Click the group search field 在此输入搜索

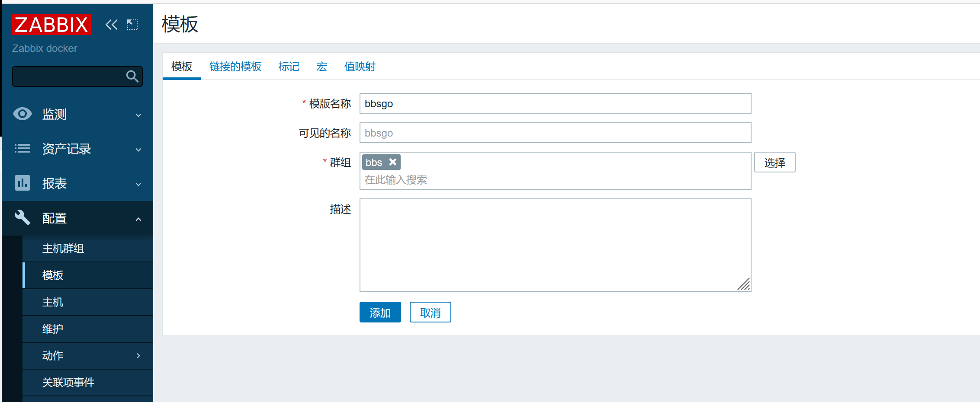(x=556, y=180)
